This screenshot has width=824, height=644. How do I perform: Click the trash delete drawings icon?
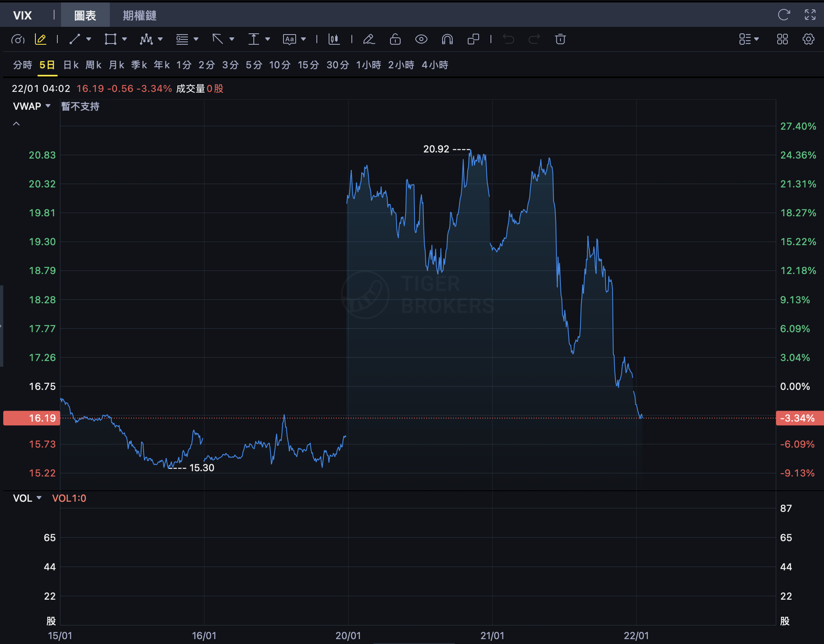pos(560,39)
